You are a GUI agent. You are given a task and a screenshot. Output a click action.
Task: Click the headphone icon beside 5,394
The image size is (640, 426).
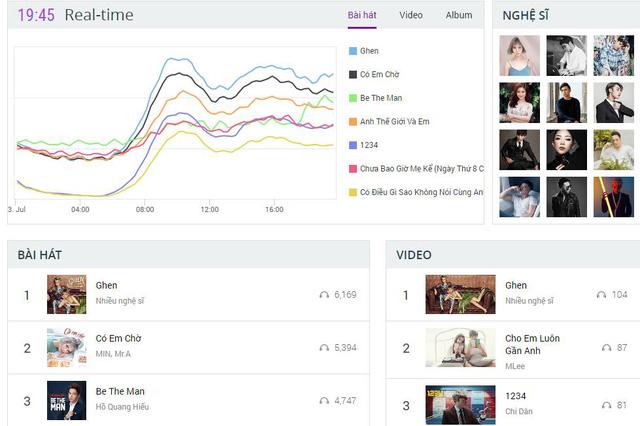tap(324, 347)
